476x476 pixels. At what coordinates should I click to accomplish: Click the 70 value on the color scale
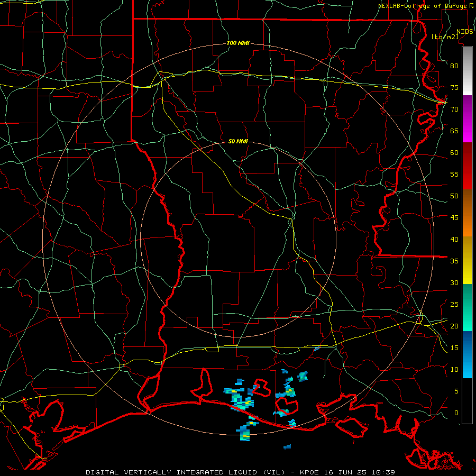click(x=454, y=109)
